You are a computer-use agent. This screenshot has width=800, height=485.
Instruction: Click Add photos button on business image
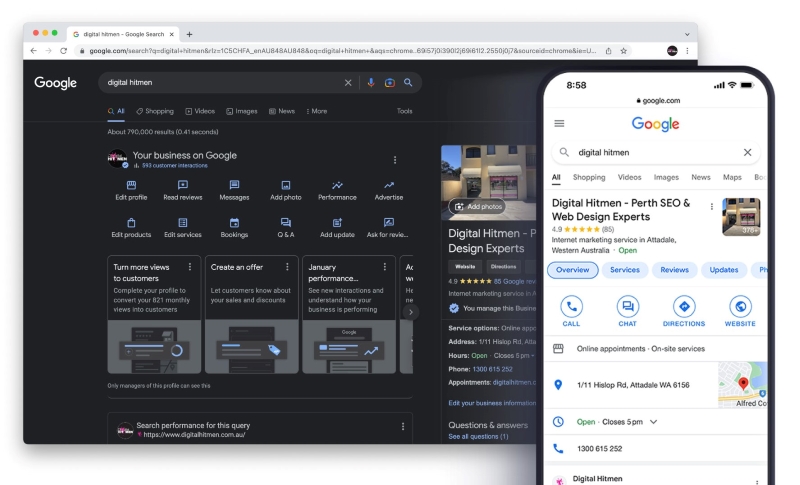478,207
